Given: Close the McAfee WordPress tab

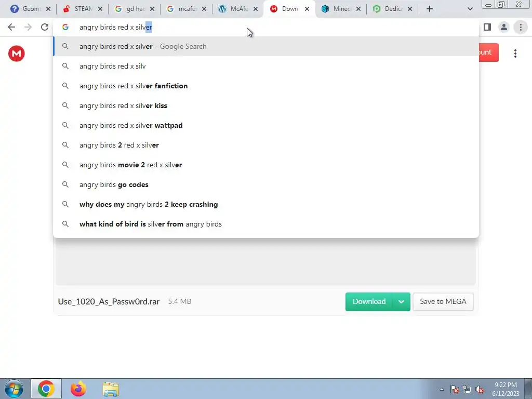Looking at the screenshot, I should pyautogui.click(x=256, y=9).
